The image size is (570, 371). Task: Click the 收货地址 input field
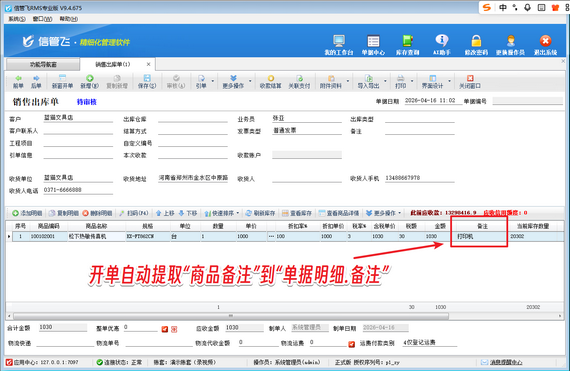(x=193, y=178)
